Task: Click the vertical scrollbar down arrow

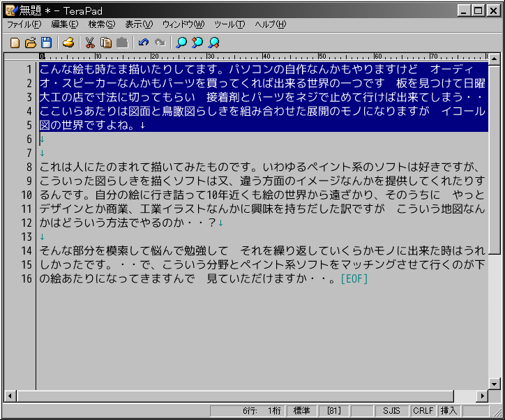Action: coord(494,384)
